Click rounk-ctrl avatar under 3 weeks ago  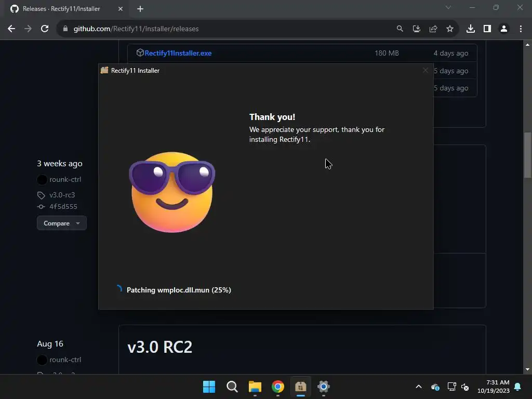[42, 179]
